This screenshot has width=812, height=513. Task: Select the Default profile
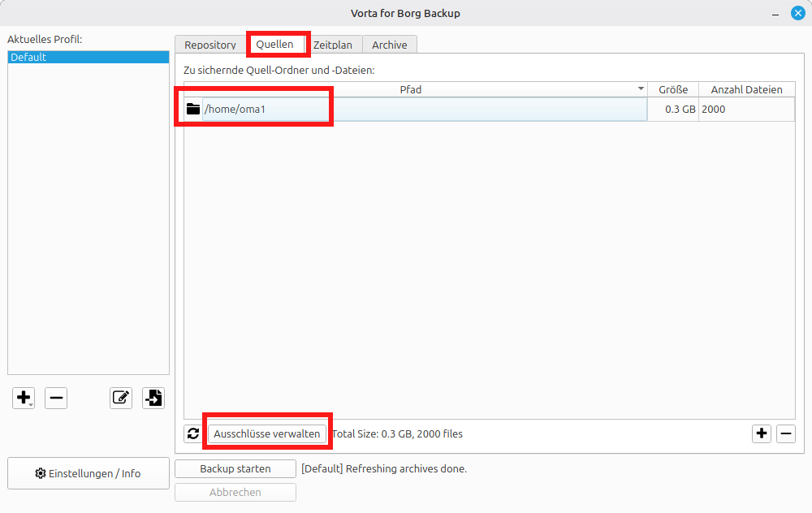pos(89,57)
